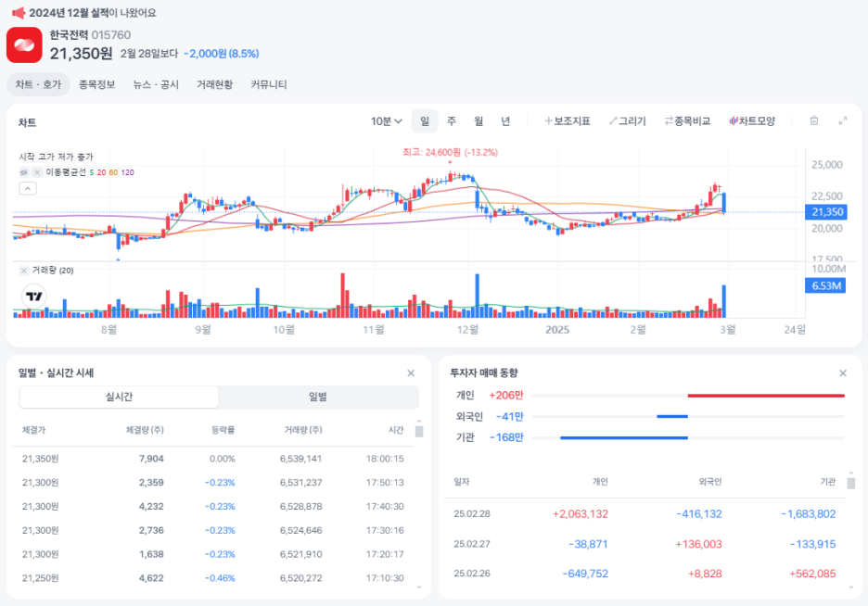The image size is (868, 606).
Task: Click volume value 6,531,237
Action: pos(300,483)
